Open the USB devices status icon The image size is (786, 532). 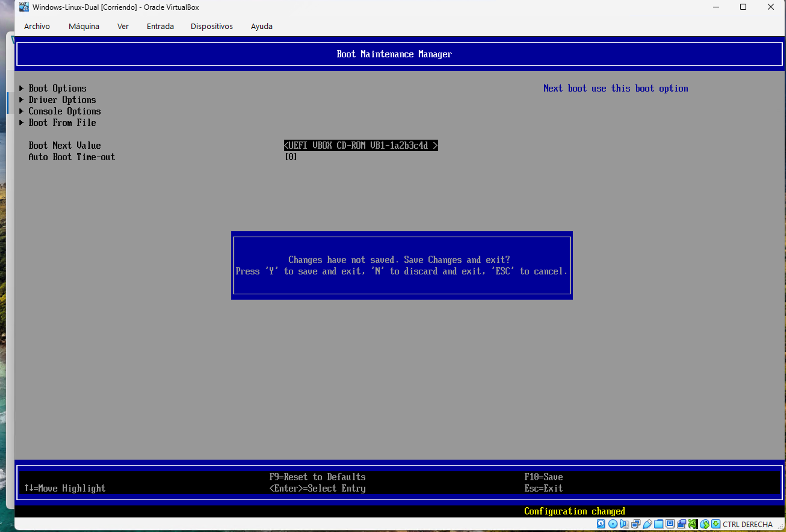[x=647, y=524]
